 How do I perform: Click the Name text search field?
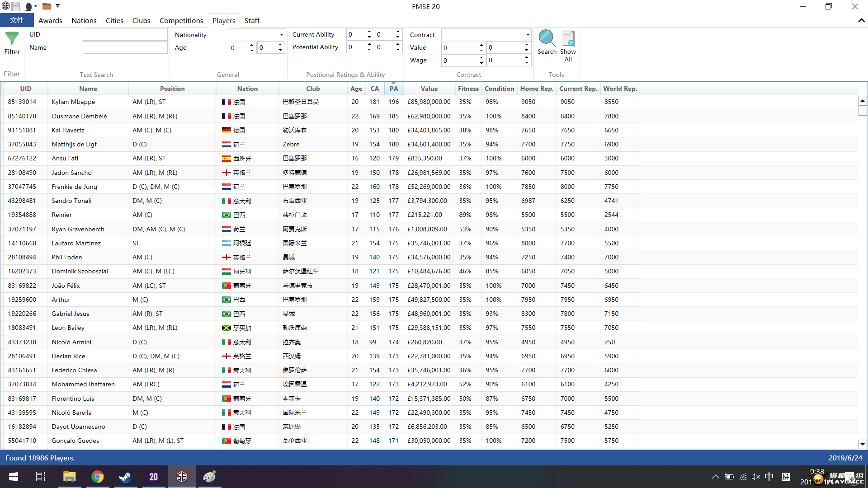pos(125,47)
